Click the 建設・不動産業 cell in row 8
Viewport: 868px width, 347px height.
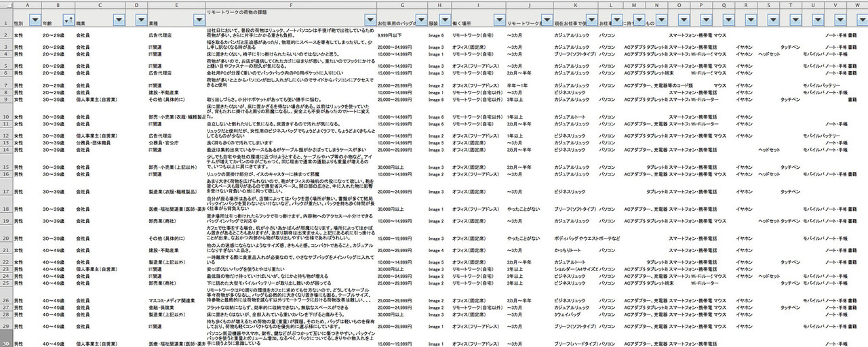click(163, 92)
